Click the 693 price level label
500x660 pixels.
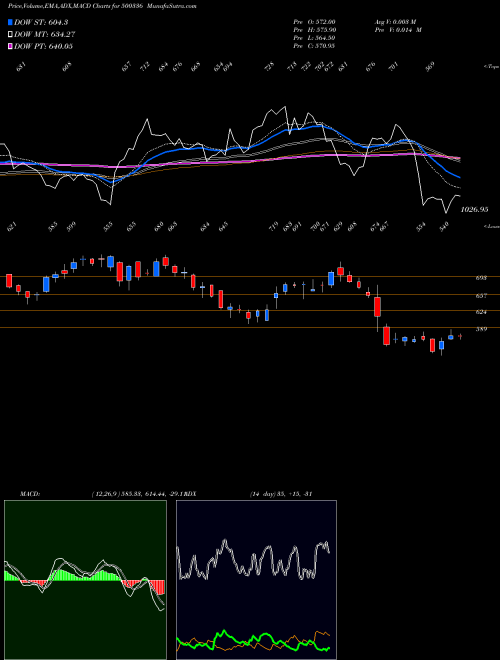tap(481, 278)
